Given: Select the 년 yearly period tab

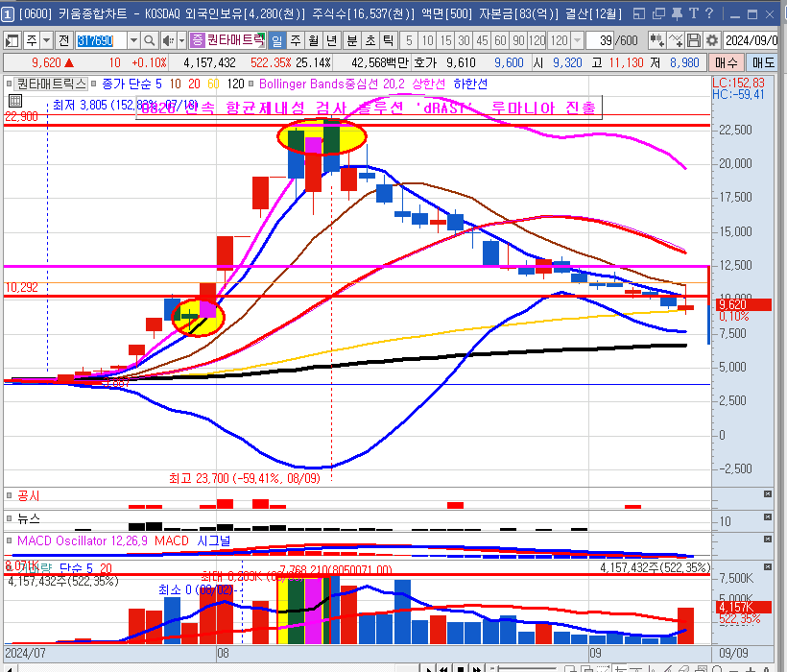Looking at the screenshot, I should pyautogui.click(x=331, y=40).
